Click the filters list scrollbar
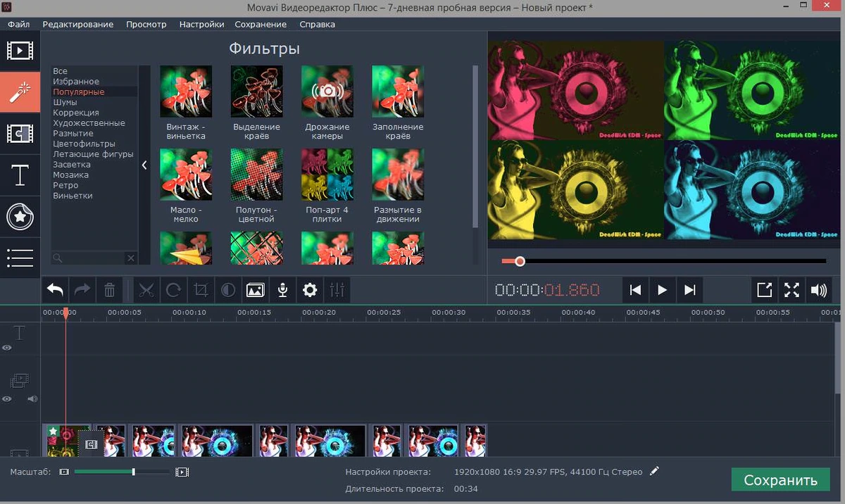This screenshot has height=504, width=845. tap(475, 146)
